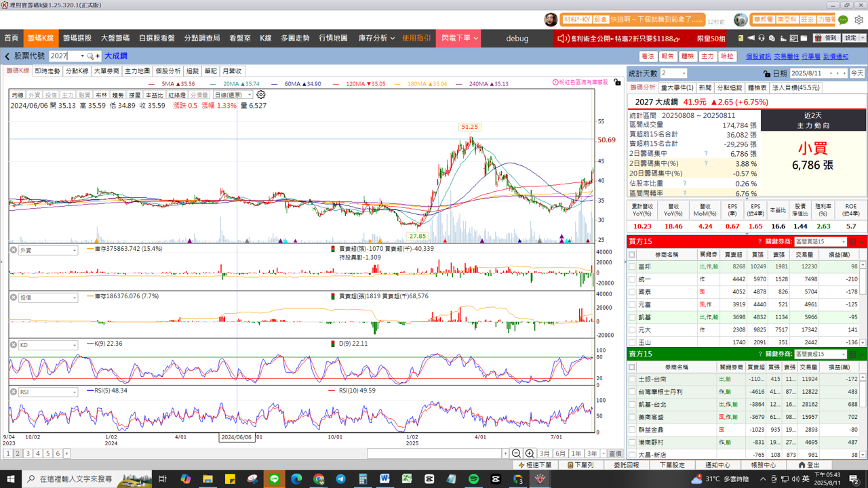Check the 富邦 row checkbox
Screen dimensions: 868x488
coord(632,267)
